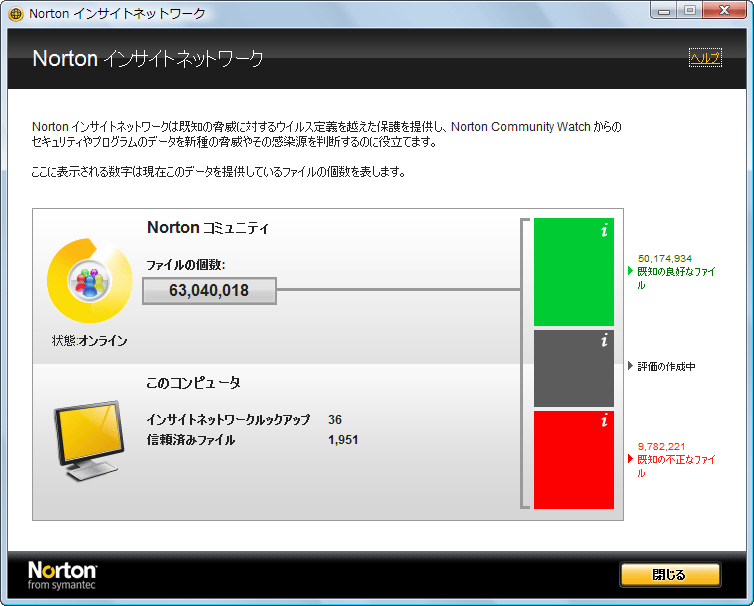The image size is (754, 606).
Task: Click the lookup count value 36
Action: click(335, 419)
